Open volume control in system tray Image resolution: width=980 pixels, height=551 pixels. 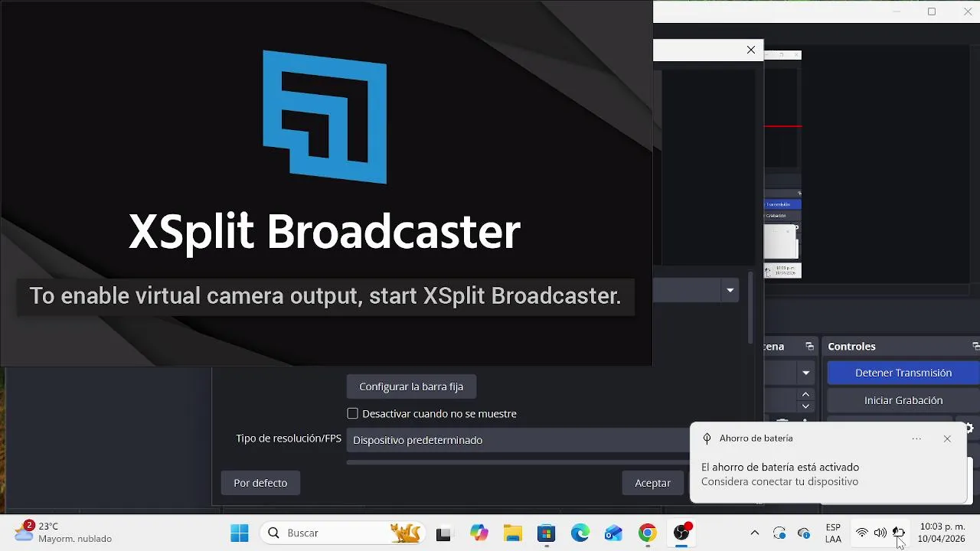point(880,533)
